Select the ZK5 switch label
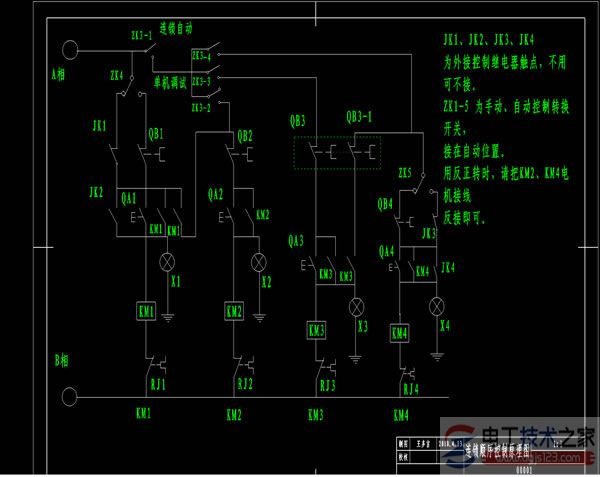 pyautogui.click(x=405, y=173)
